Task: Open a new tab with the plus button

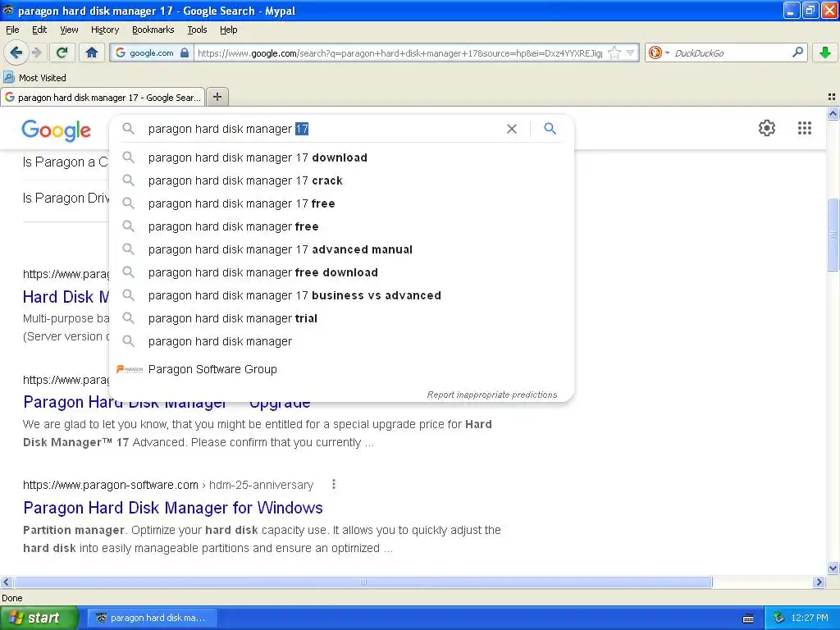Action: (x=217, y=97)
